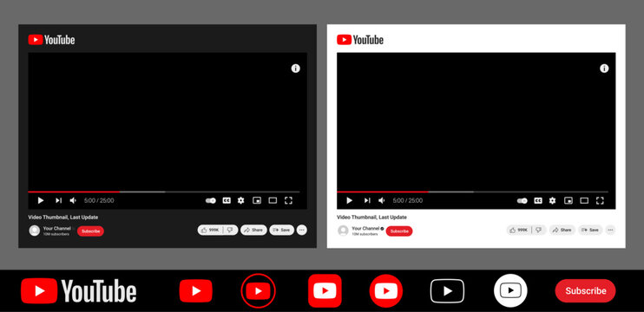
Task: Open the more actions menu in light player
Action: (611, 230)
